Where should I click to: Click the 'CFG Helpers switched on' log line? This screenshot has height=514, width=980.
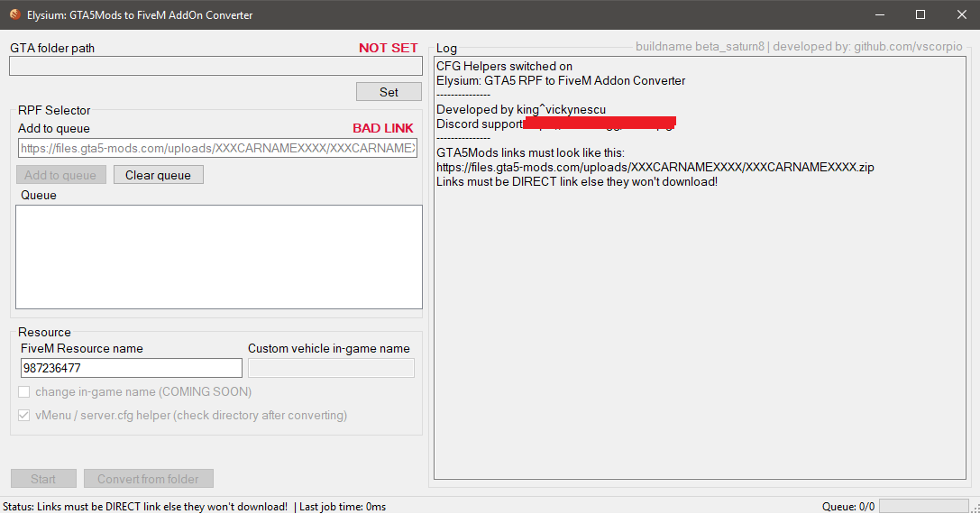[x=504, y=67]
